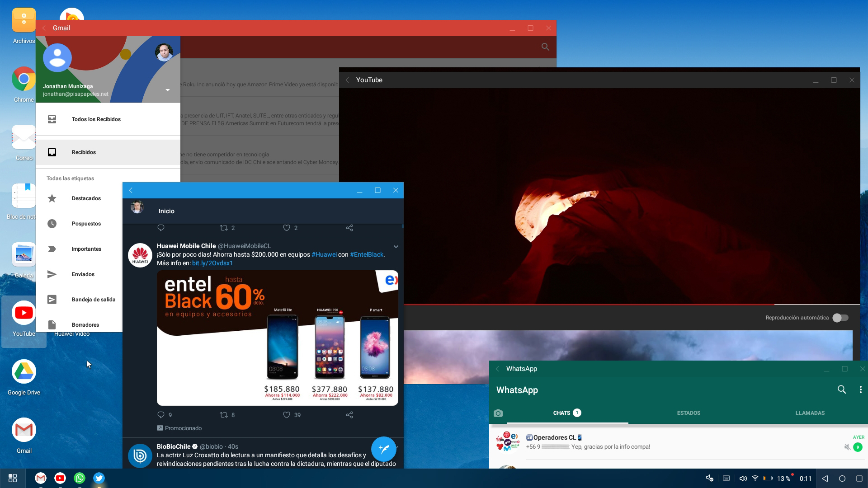Viewport: 868px width, 488px height.
Task: Open the app launcher grid in taskbar
Action: (x=13, y=478)
